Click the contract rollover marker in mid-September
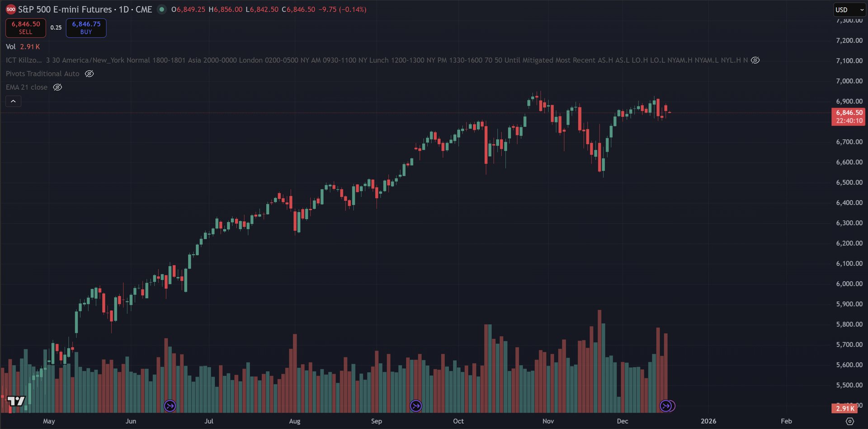Screen dimensions: 868x429 [416, 406]
